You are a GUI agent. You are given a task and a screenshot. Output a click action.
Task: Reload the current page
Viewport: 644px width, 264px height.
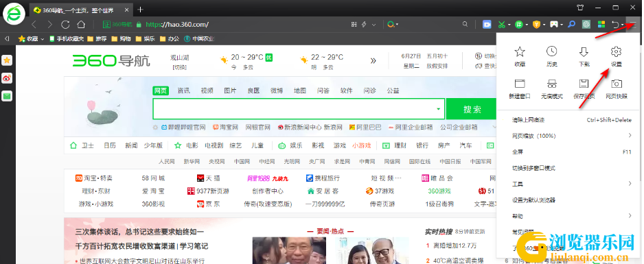(x=65, y=25)
